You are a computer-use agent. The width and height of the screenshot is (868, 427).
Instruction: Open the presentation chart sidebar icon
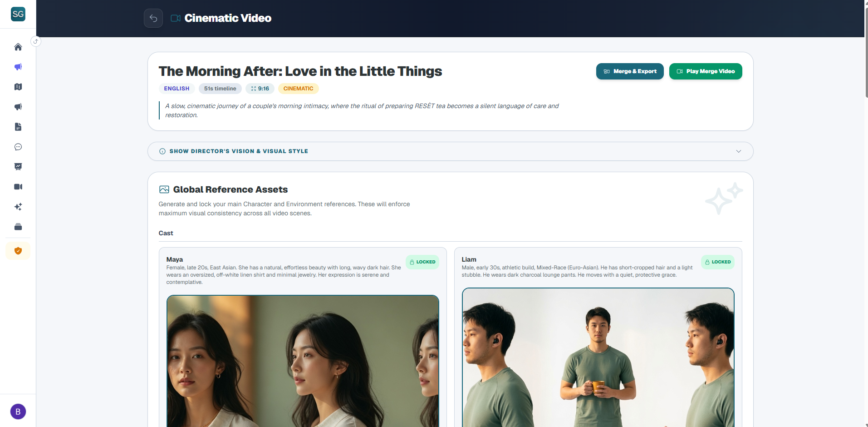tap(18, 167)
